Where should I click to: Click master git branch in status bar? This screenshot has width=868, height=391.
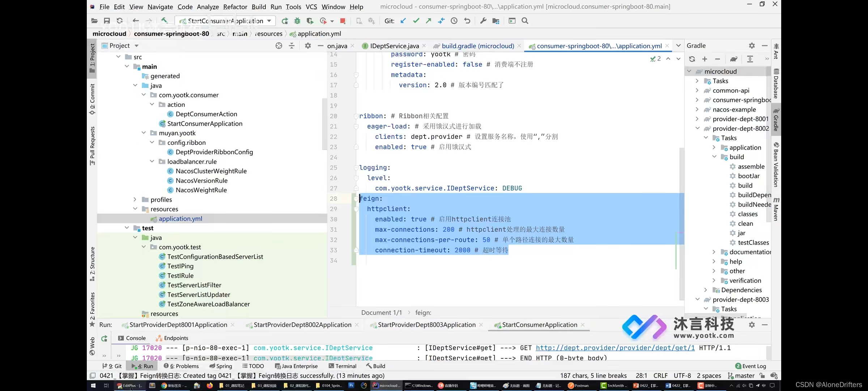point(741,375)
